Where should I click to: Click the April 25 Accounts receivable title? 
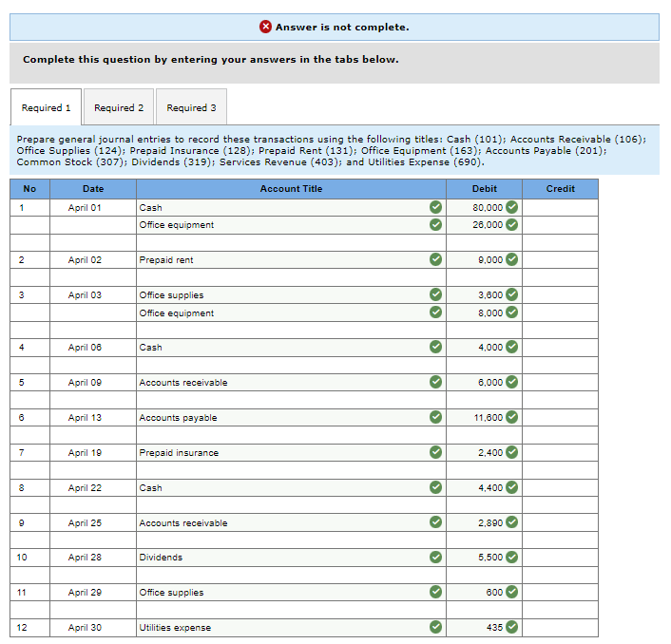pyautogui.click(x=183, y=523)
